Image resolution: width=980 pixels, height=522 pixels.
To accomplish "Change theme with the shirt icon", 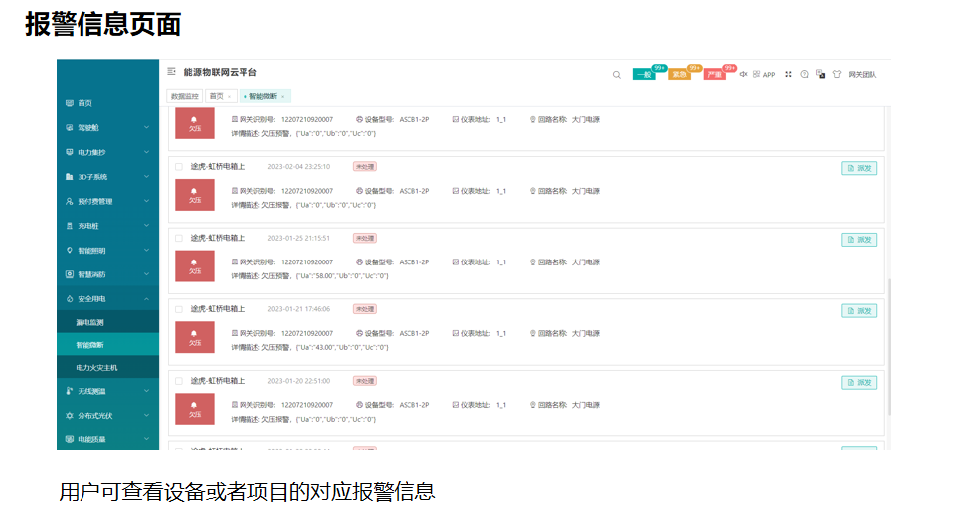I will 837,74.
